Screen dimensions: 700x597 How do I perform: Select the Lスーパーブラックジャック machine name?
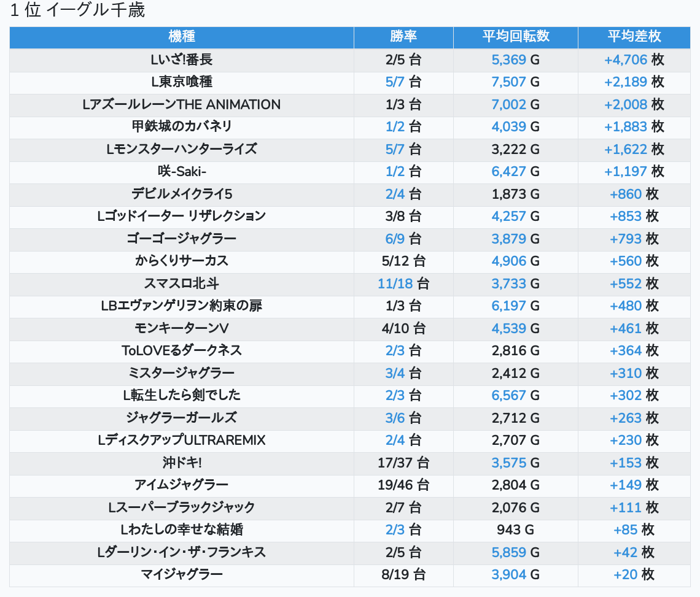point(182,507)
